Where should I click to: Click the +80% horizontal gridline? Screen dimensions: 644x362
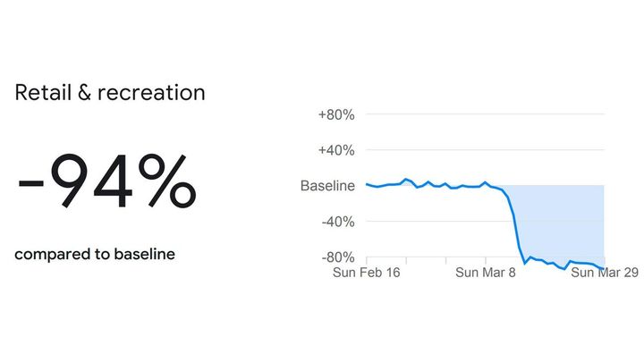483,114
